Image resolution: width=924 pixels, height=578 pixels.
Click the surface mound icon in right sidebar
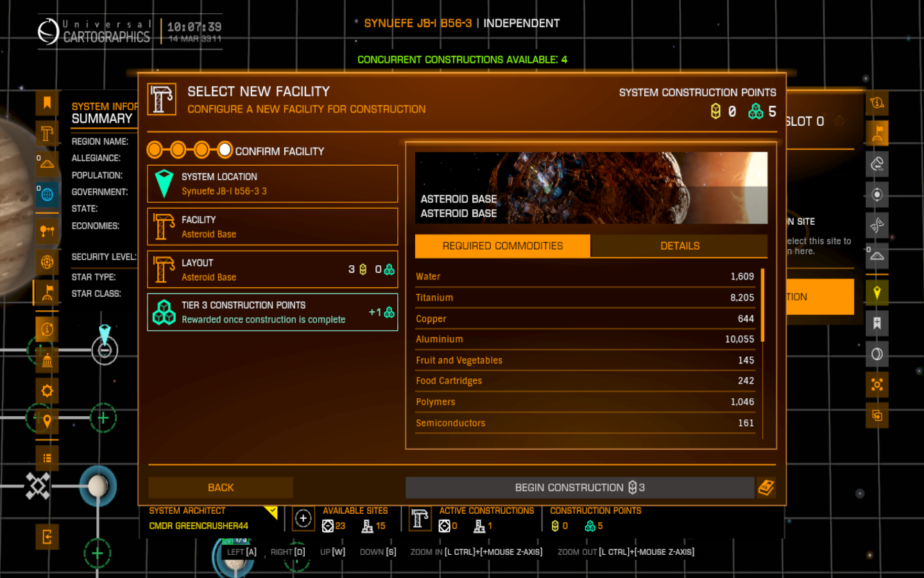[877, 256]
